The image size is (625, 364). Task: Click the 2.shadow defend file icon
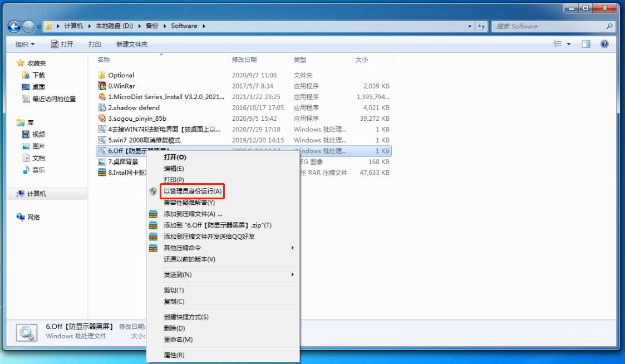tap(102, 108)
